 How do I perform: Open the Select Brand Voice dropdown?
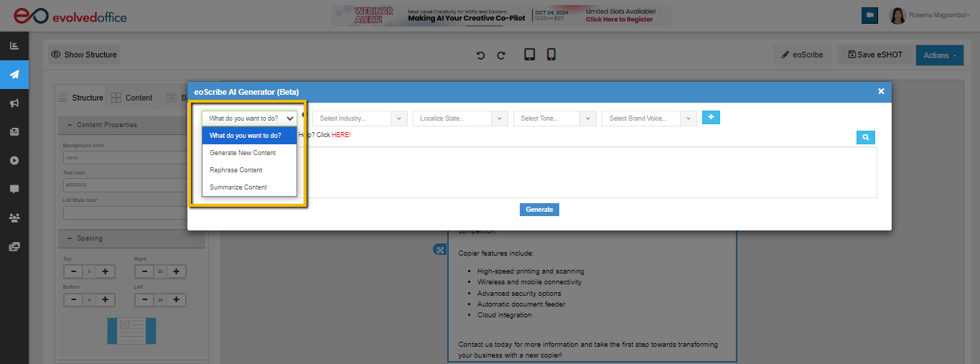[649, 118]
